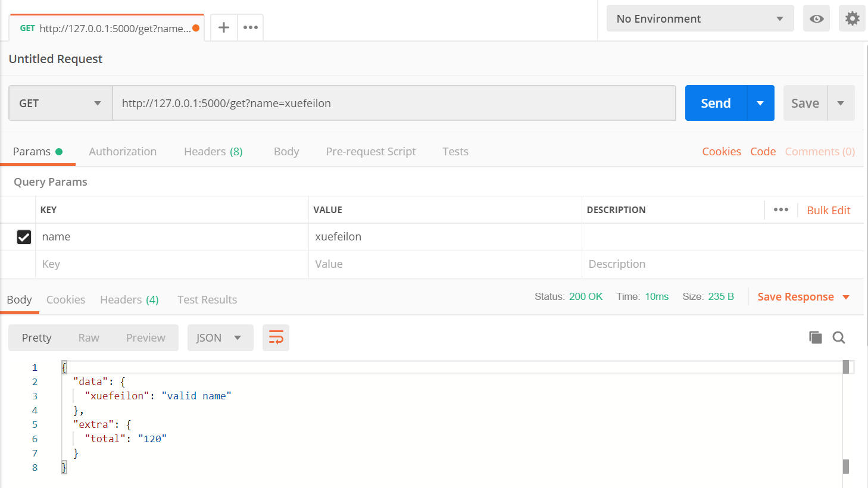Click the name key cell
Screen dimensions: 868x488
[x=172, y=237]
